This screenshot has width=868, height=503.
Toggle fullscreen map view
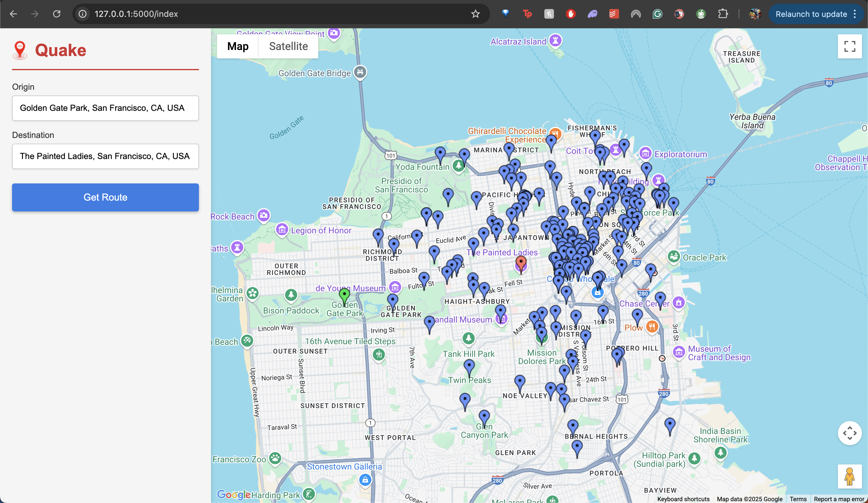pyautogui.click(x=849, y=46)
